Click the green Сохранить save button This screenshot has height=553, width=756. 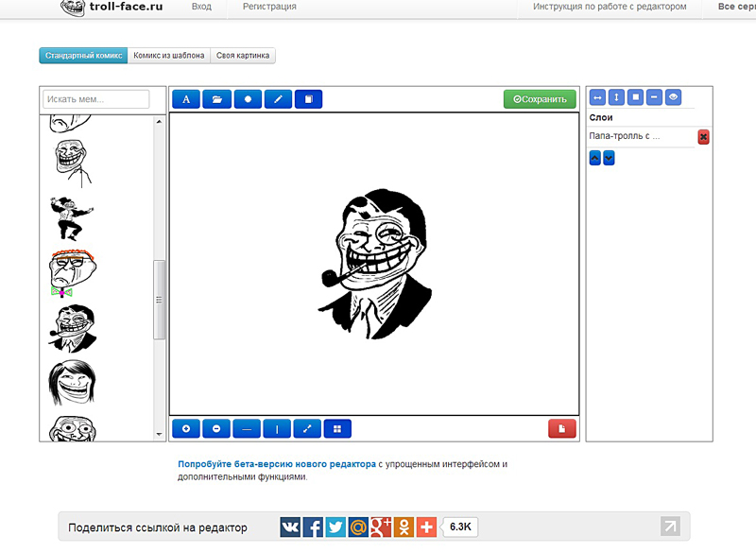point(540,99)
